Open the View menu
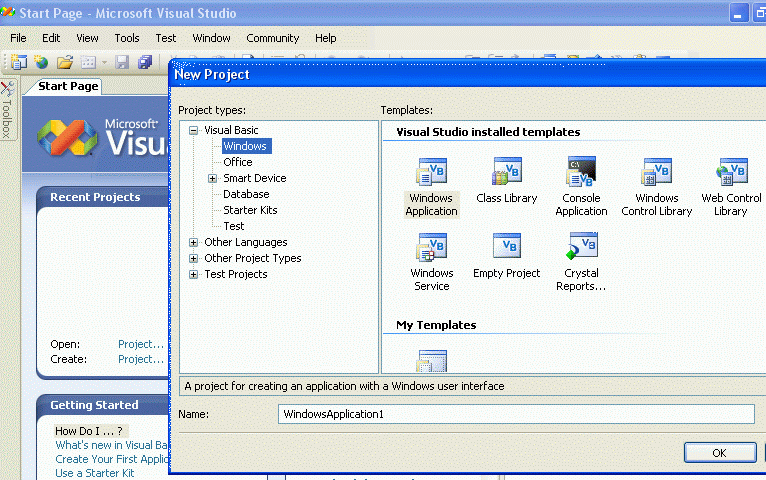Image resolution: width=766 pixels, height=480 pixels. pyautogui.click(x=87, y=38)
